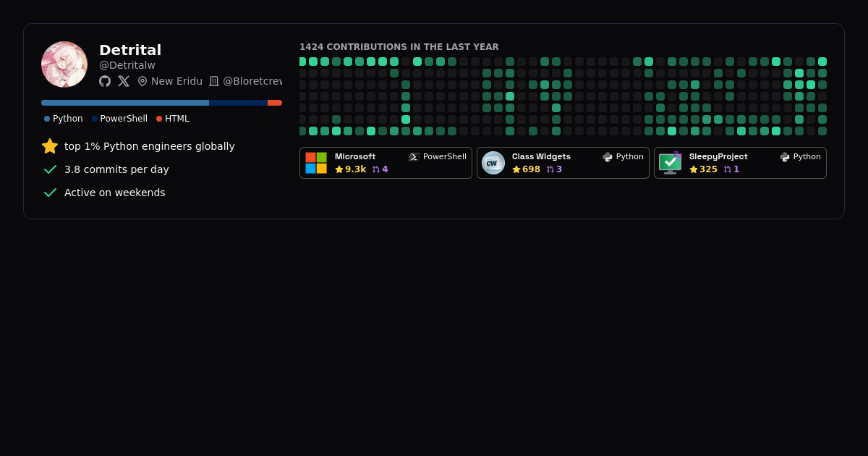Image resolution: width=868 pixels, height=456 pixels.
Task: Click the company building icon
Action: 214,81
